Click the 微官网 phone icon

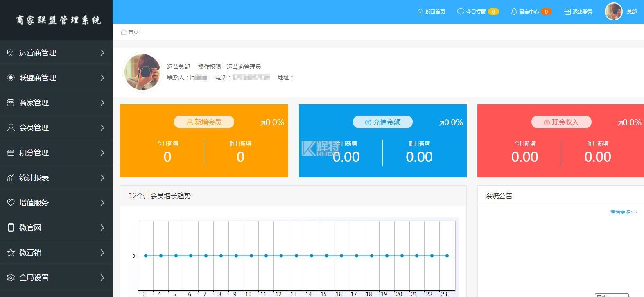point(11,228)
